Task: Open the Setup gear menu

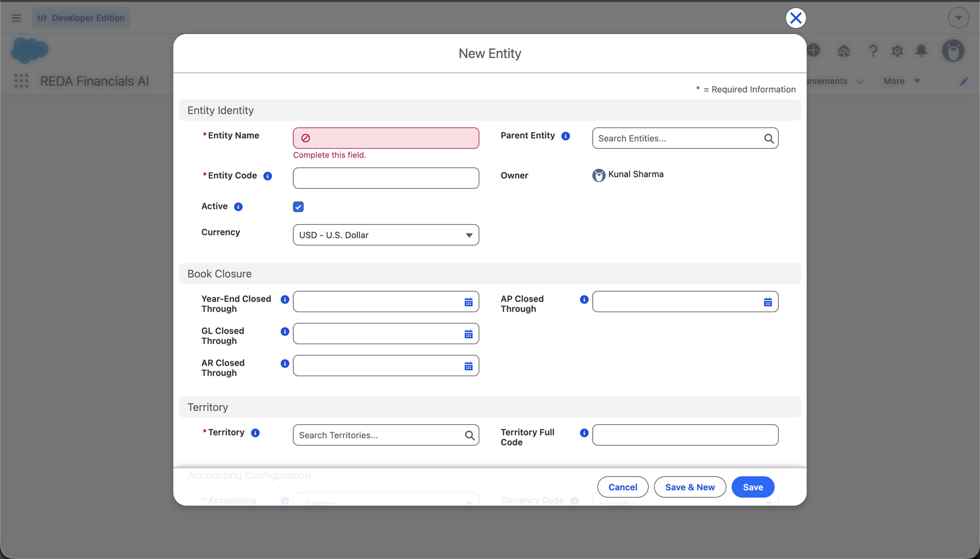Action: (x=897, y=51)
